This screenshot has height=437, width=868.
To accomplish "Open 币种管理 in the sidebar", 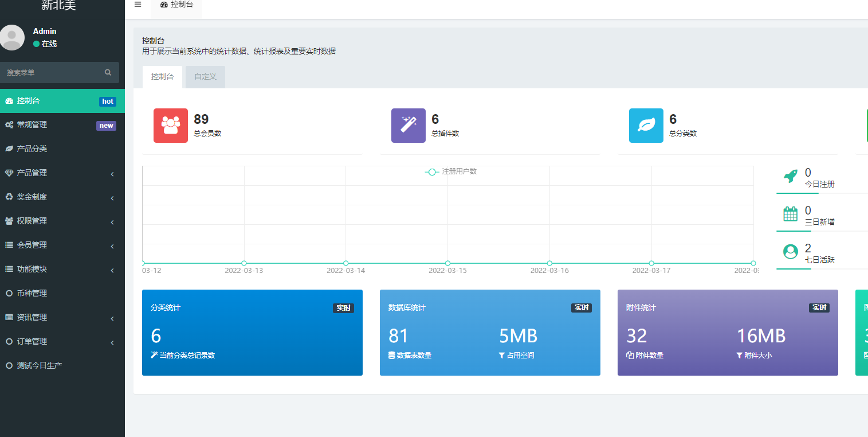I will (x=32, y=293).
